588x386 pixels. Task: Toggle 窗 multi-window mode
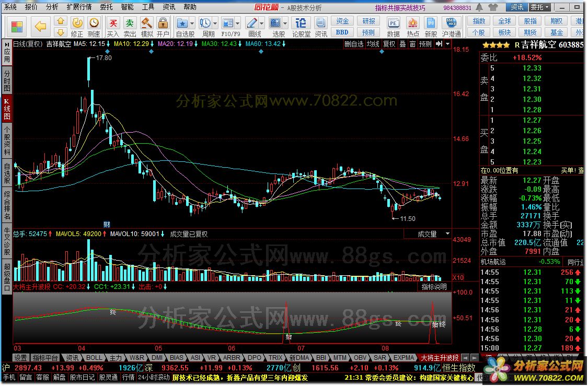[412, 44]
